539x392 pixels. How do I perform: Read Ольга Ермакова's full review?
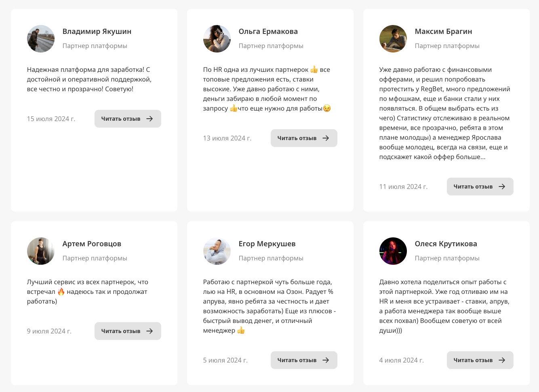point(304,138)
